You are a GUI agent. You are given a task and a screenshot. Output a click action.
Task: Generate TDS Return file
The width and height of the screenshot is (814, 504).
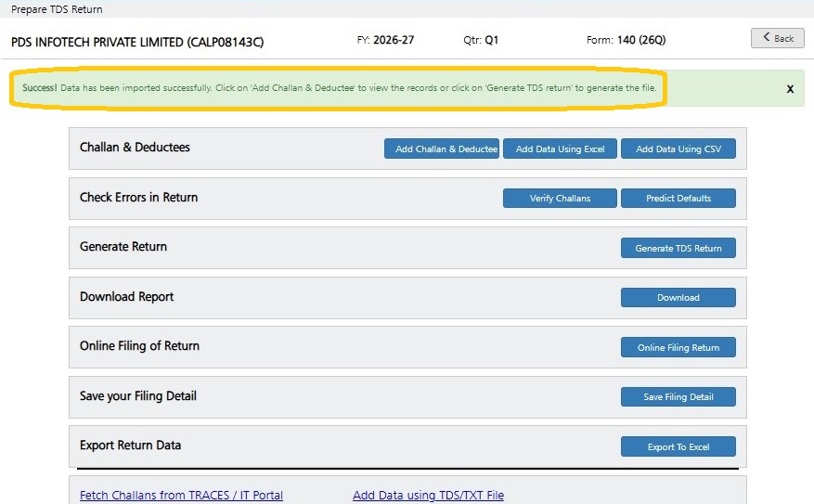678,248
